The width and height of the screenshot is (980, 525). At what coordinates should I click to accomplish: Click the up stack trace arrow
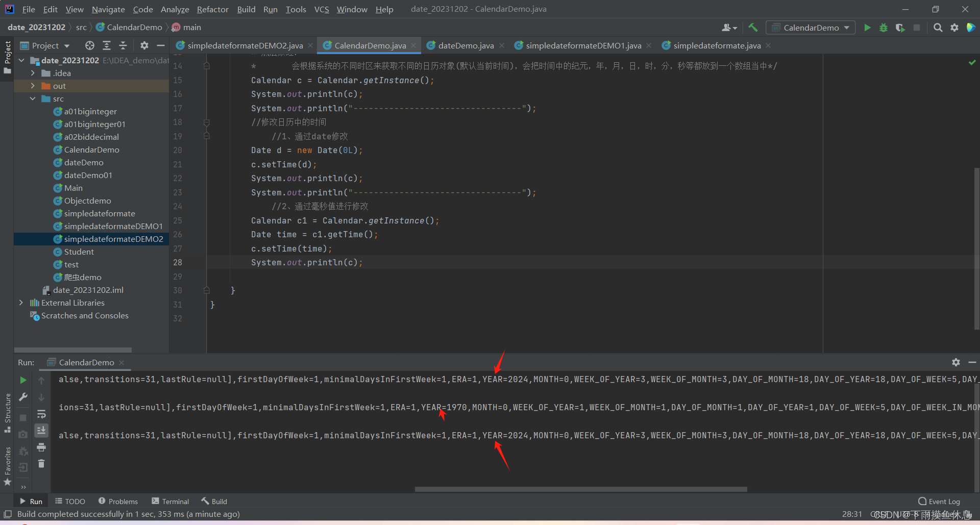click(x=41, y=380)
